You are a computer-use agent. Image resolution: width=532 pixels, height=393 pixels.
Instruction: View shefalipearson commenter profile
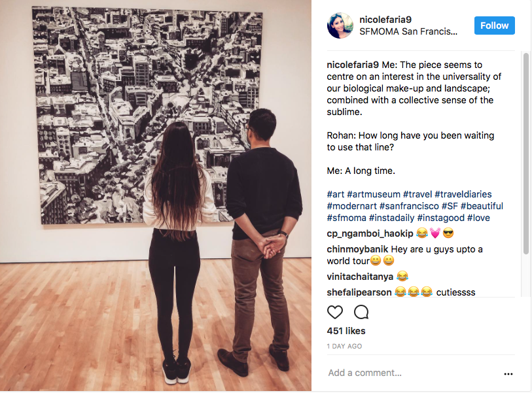pos(359,292)
